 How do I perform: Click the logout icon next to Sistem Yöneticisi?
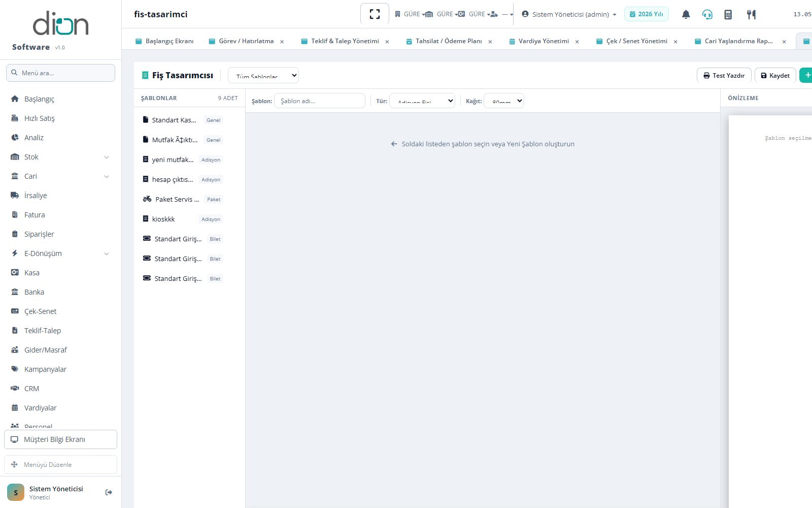pyautogui.click(x=109, y=492)
